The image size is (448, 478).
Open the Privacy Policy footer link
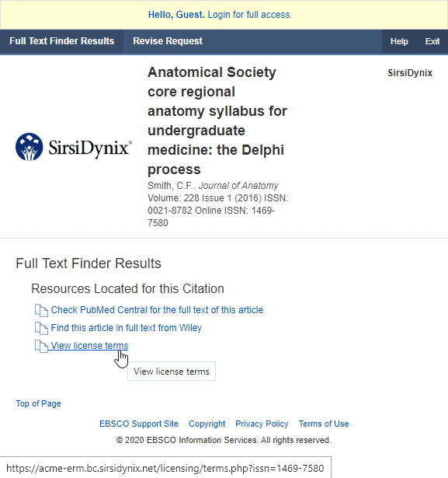[262, 424]
